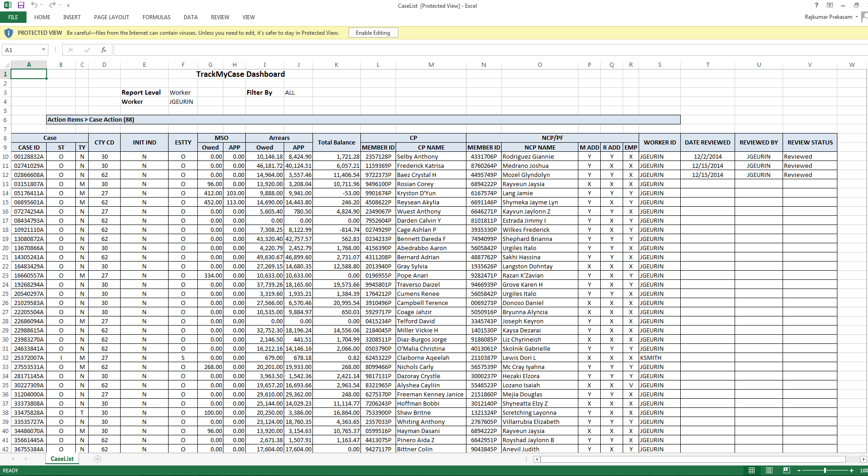Select column S header
This screenshot has height=476, width=868.
tap(660, 65)
